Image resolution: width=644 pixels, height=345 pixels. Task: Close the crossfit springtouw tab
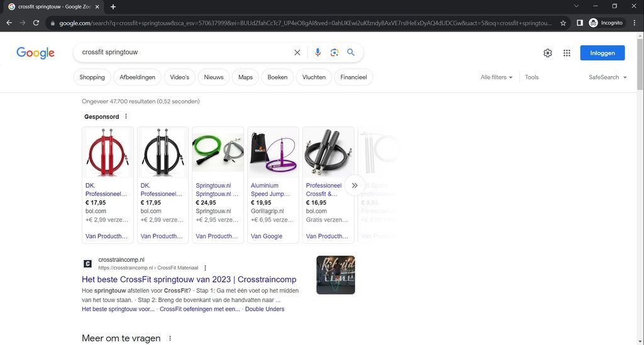click(97, 6)
